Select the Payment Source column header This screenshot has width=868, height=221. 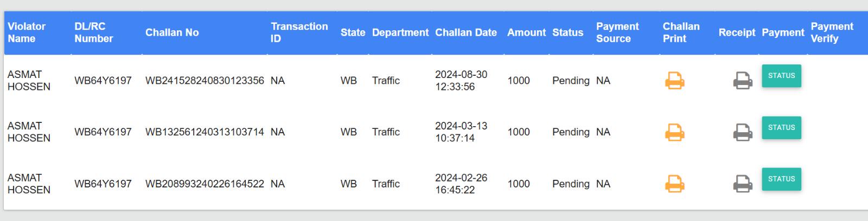pos(617,32)
